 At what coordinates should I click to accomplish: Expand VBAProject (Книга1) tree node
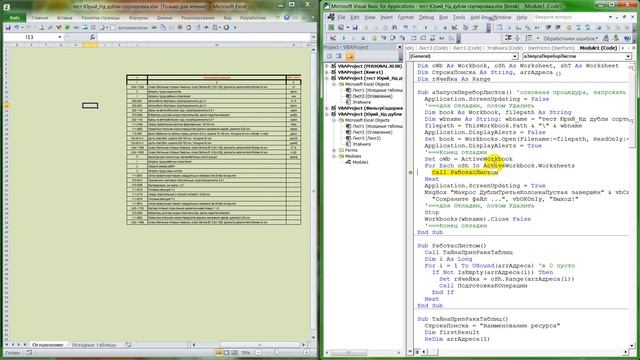pos(327,72)
